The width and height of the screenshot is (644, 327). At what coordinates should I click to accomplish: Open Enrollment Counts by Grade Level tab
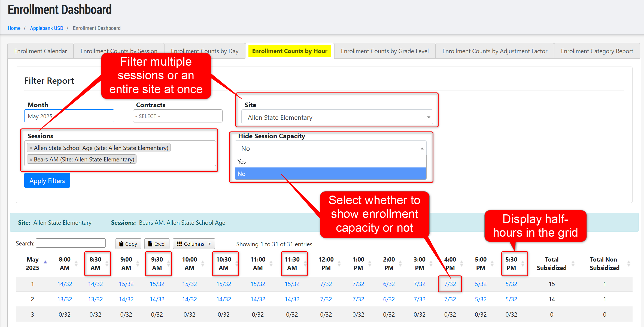click(x=385, y=51)
